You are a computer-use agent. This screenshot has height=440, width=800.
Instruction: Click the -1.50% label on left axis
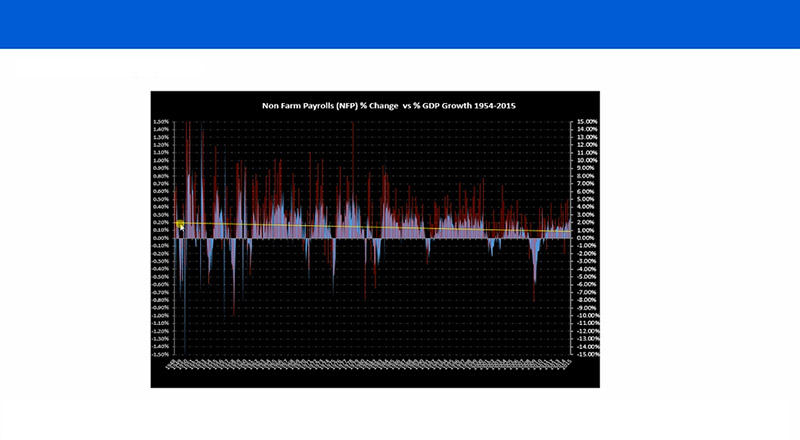click(x=160, y=354)
